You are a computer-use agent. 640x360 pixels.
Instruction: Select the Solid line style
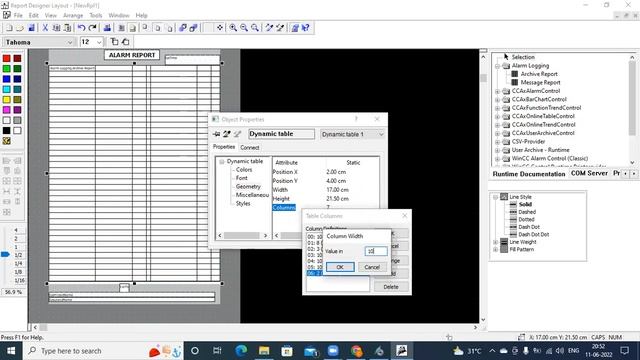(x=525, y=204)
